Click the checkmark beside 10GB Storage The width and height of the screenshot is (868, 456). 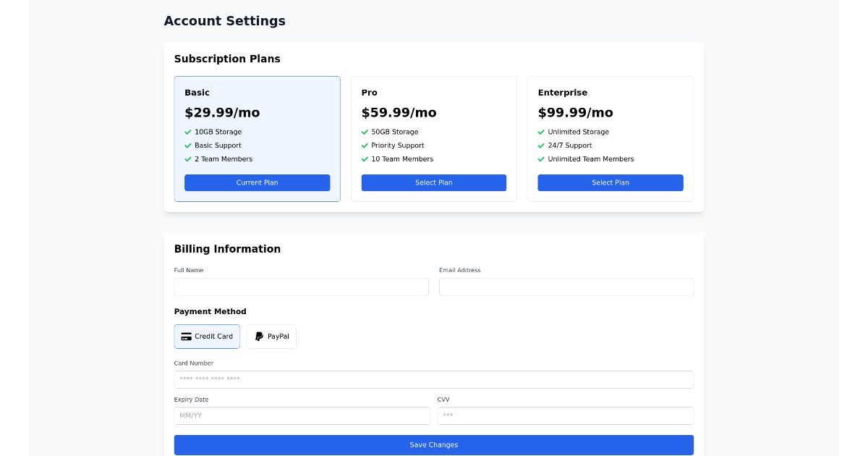(188, 132)
